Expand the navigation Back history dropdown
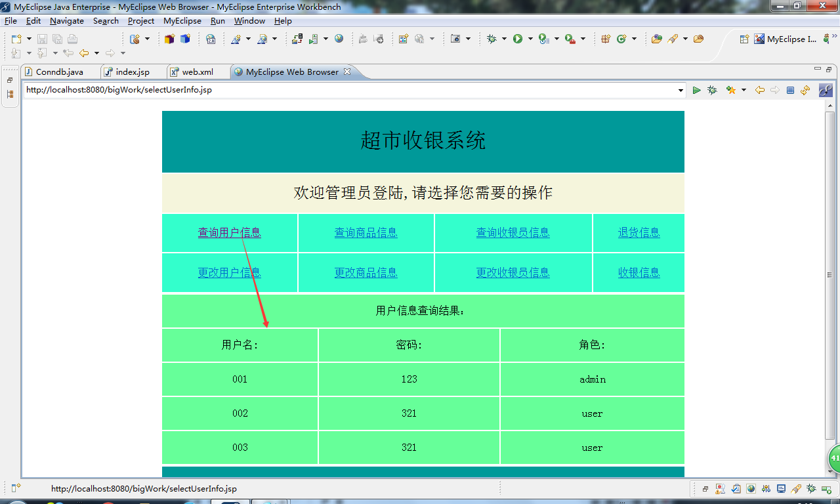This screenshot has width=840, height=504. (x=96, y=53)
